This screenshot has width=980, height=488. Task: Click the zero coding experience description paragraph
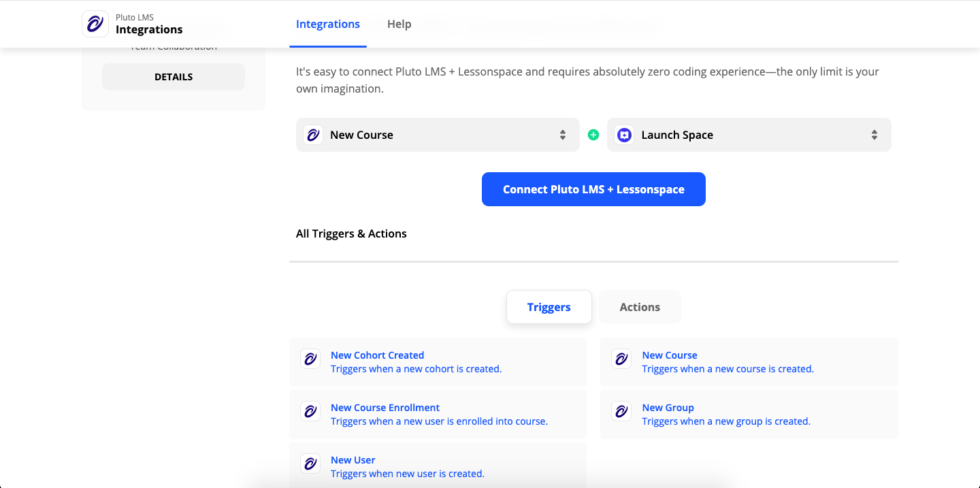[x=587, y=80]
